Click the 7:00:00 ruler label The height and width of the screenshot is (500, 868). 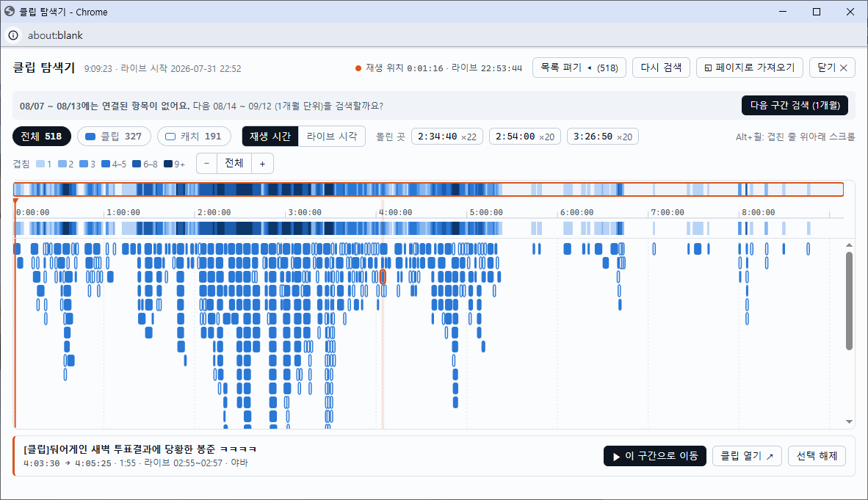pyautogui.click(x=668, y=213)
